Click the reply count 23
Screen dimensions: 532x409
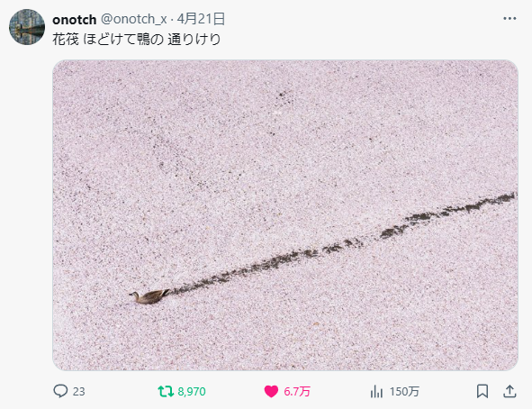[x=78, y=392]
